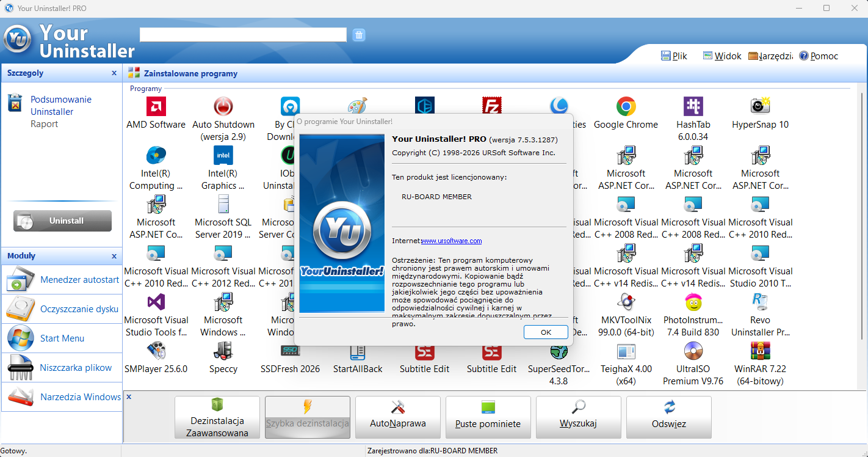Select the Microsoft Windows program icon

coord(223,302)
